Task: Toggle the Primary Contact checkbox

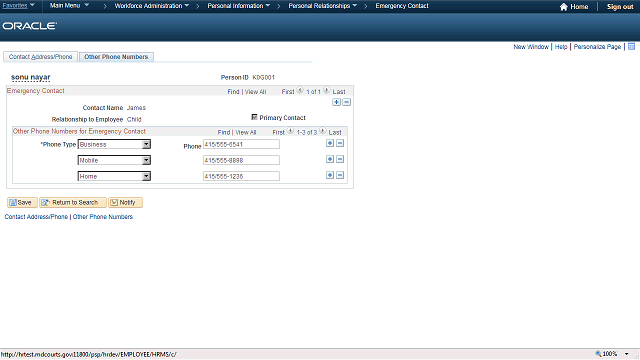Action: click(254, 117)
